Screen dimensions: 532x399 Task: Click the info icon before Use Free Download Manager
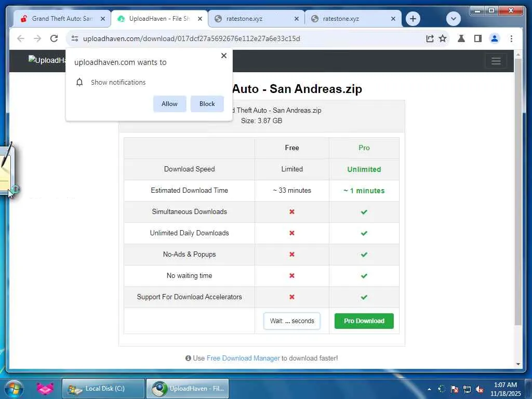tap(188, 358)
